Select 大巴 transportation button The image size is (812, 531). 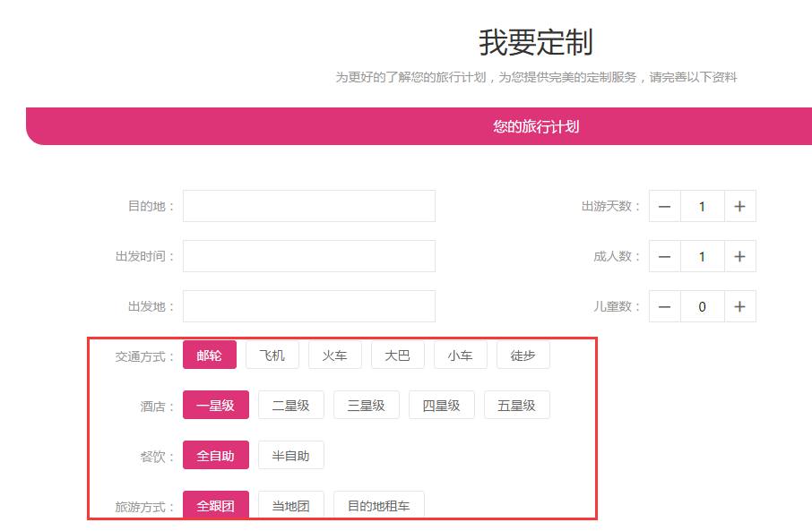click(x=397, y=355)
